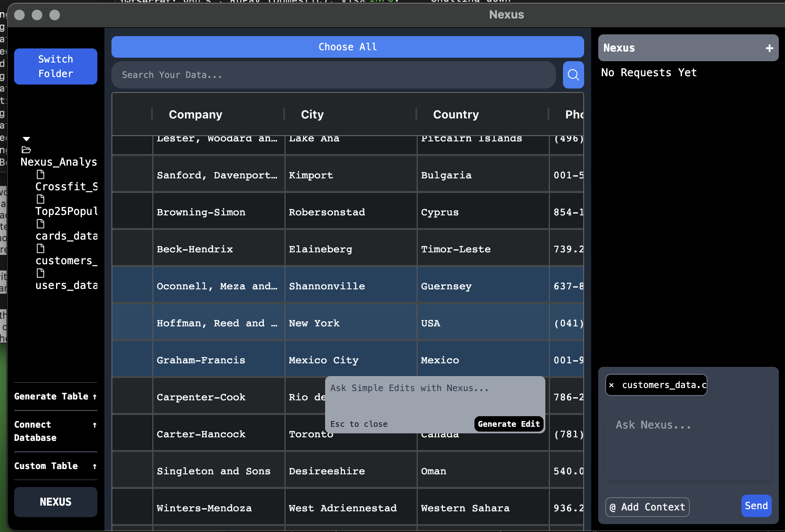The height and width of the screenshot is (532, 785).
Task: Remove the customers_data context chip with x
Action: [x=611, y=385]
